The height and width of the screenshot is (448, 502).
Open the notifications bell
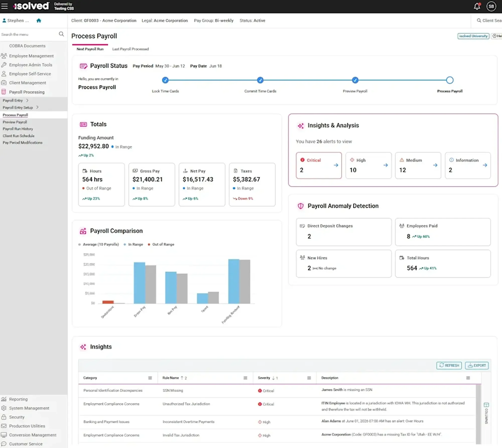click(x=477, y=6)
